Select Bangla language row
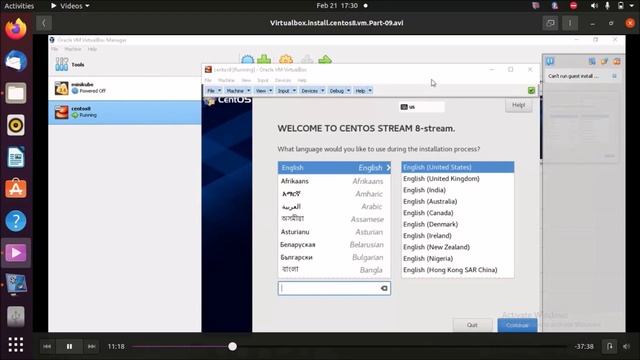Image resolution: width=640 pixels, height=360 pixels. pyautogui.click(x=334, y=270)
